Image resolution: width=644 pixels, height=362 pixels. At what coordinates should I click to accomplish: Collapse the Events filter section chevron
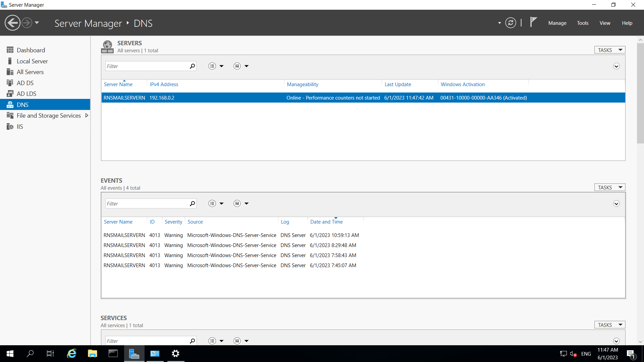(616, 203)
